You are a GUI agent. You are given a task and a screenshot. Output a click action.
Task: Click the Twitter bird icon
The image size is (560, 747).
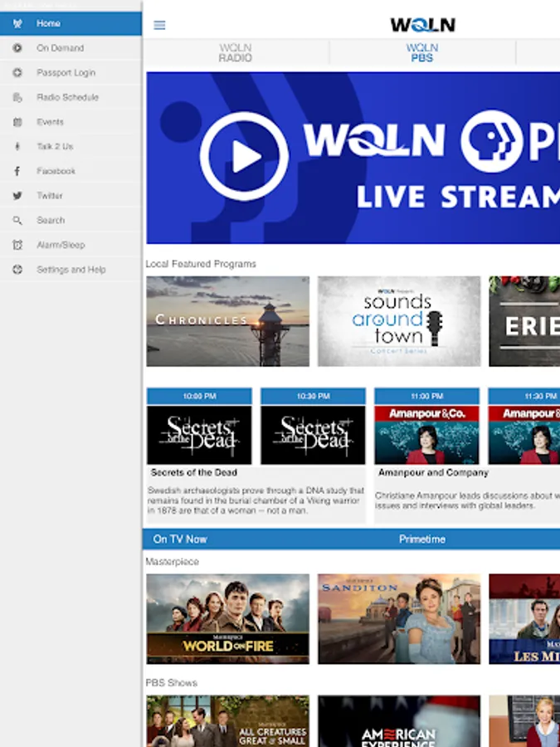[x=17, y=196]
